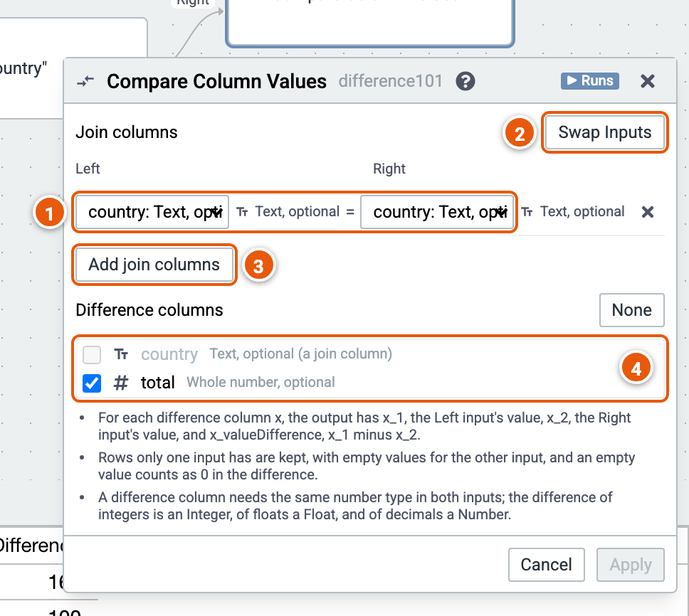The image size is (689, 616).
Task: Click the text type icon beside right dropdown
Action: click(527, 212)
